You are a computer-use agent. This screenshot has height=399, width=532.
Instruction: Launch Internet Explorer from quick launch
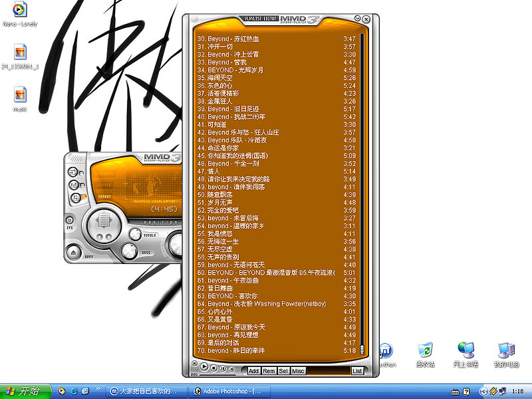[x=74, y=391]
